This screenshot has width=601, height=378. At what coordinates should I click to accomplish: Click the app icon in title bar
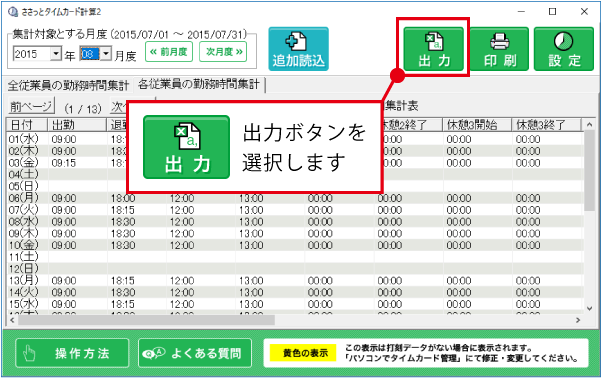click(x=13, y=12)
